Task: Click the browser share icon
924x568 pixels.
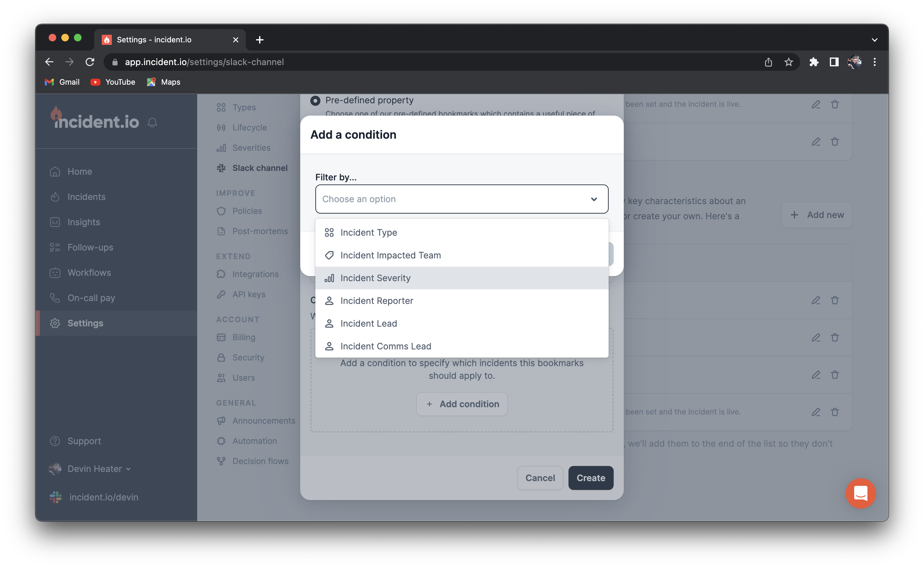Action: 768,62
